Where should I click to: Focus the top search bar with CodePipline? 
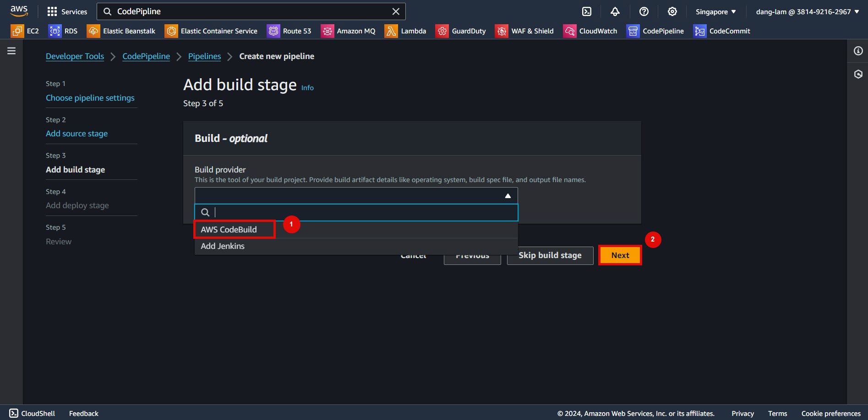251,11
